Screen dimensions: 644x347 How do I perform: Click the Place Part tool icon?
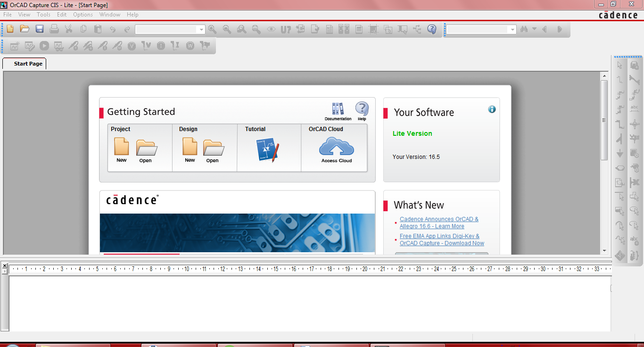click(635, 66)
